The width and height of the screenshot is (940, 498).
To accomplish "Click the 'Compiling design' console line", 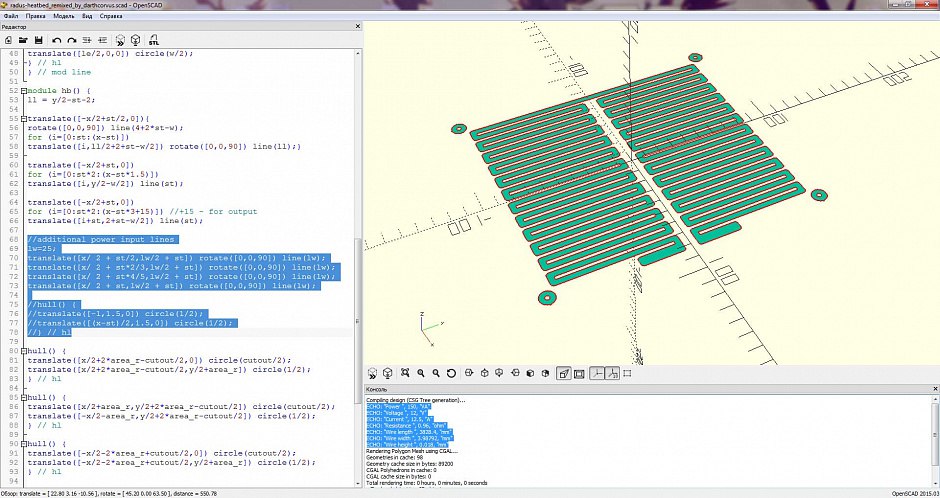I will [x=415, y=400].
